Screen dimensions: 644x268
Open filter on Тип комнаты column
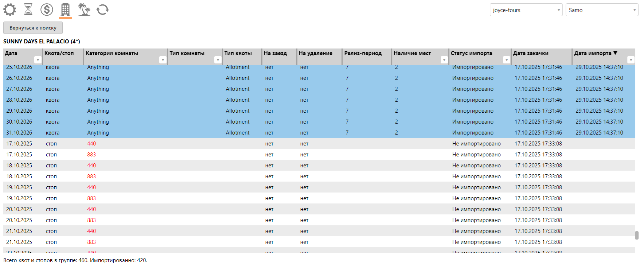point(218,60)
